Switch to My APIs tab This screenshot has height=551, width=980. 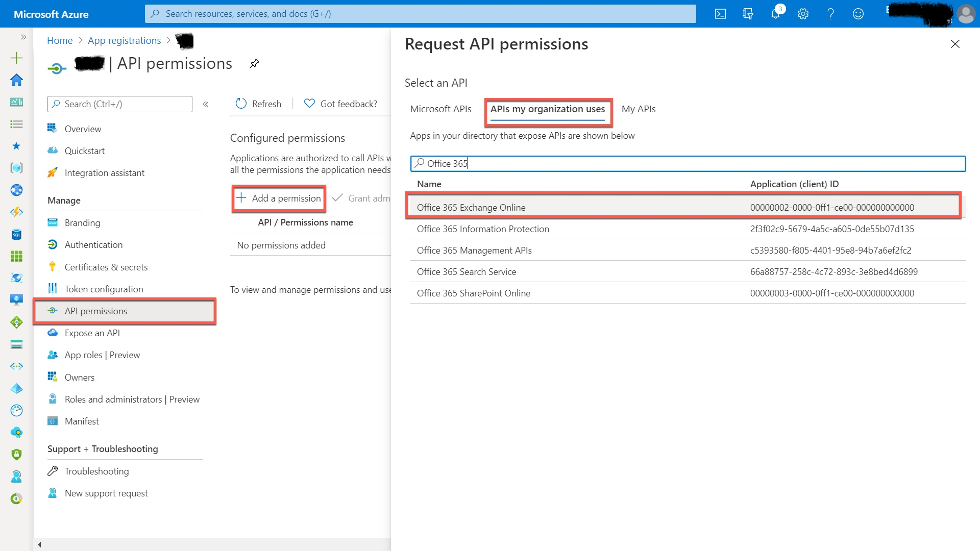(x=638, y=109)
